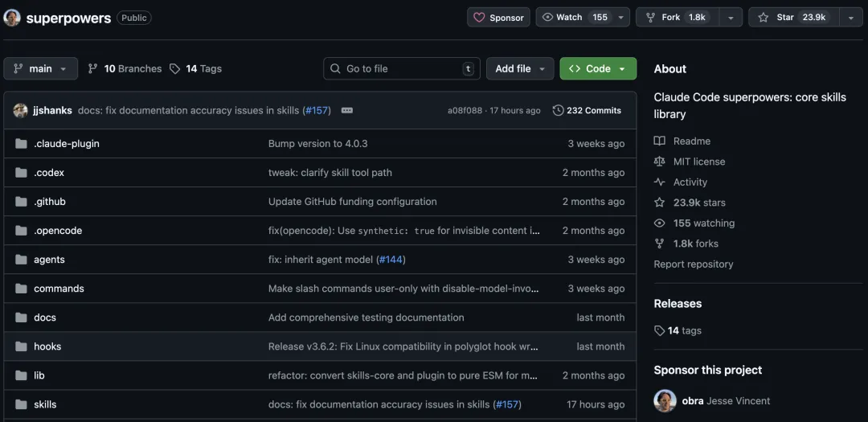This screenshot has height=422, width=868.
Task: Star the superpowers repository
Action: [793, 18]
